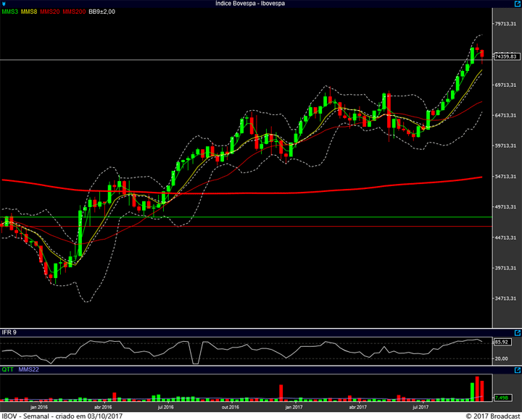Click the IFR 9 indicator label
522x420 pixels.
(9, 332)
